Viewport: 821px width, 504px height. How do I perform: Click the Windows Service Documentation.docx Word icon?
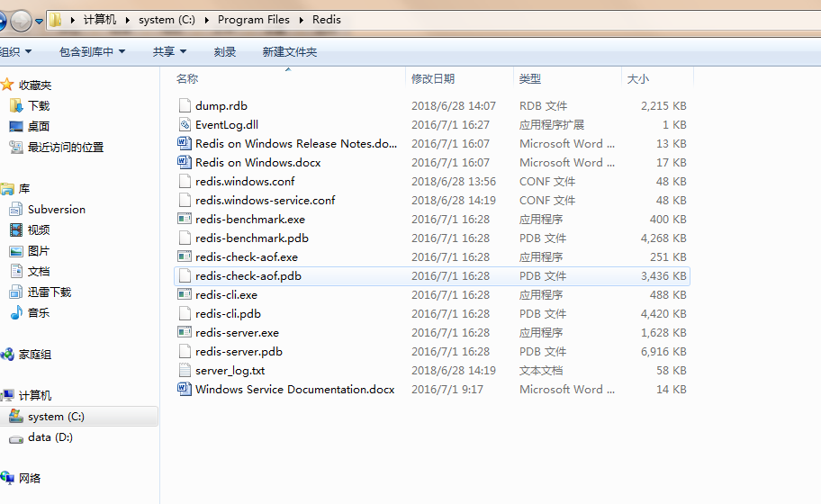point(185,389)
